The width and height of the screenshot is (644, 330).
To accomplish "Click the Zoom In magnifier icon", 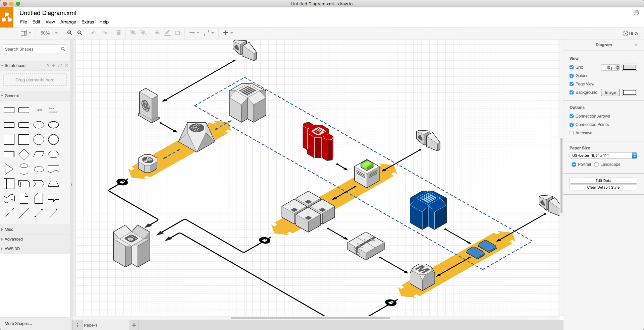I will 69,33.
